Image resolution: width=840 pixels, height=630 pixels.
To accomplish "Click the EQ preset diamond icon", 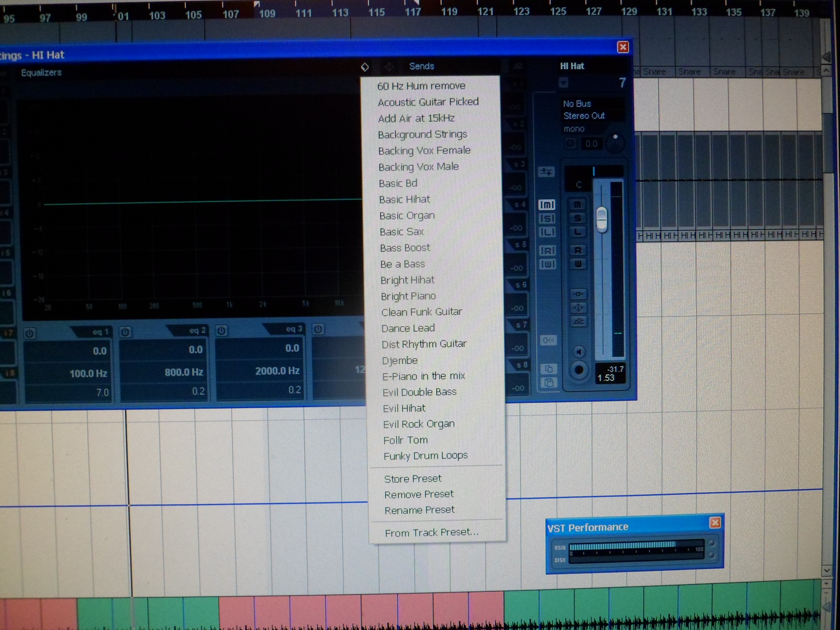I will pos(365,67).
